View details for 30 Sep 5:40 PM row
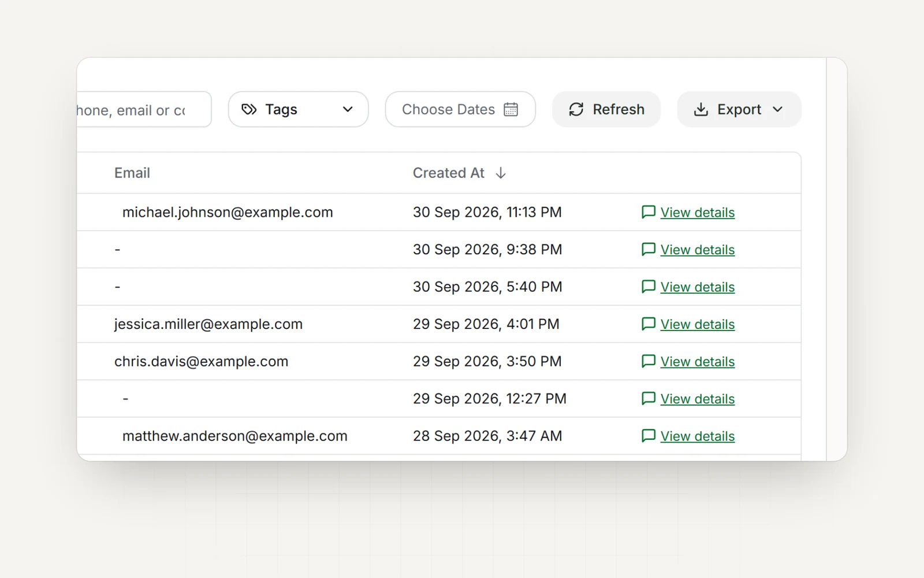The image size is (924, 578). tap(698, 287)
